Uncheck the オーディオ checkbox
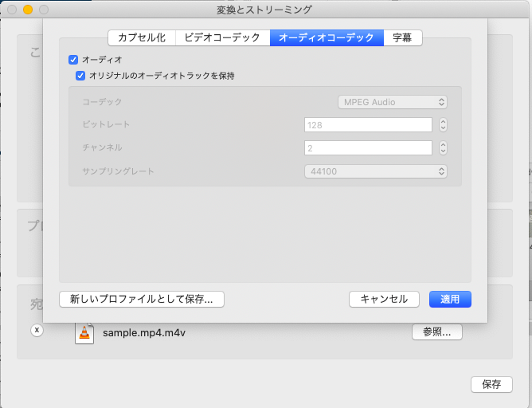This screenshot has width=532, height=408. [x=73, y=60]
